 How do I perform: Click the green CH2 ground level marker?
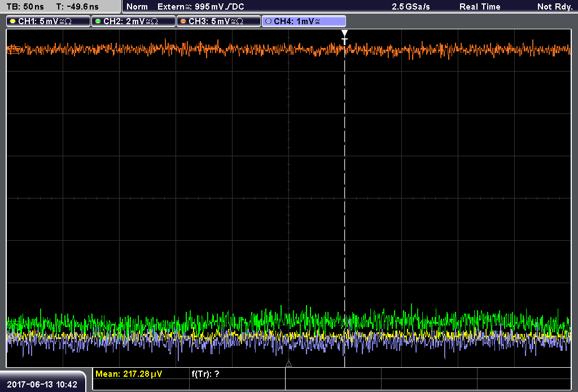point(14,325)
